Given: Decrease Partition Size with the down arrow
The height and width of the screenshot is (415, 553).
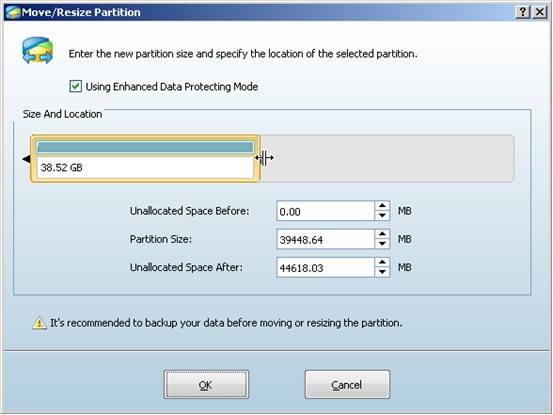Looking at the screenshot, I should coord(382,244).
